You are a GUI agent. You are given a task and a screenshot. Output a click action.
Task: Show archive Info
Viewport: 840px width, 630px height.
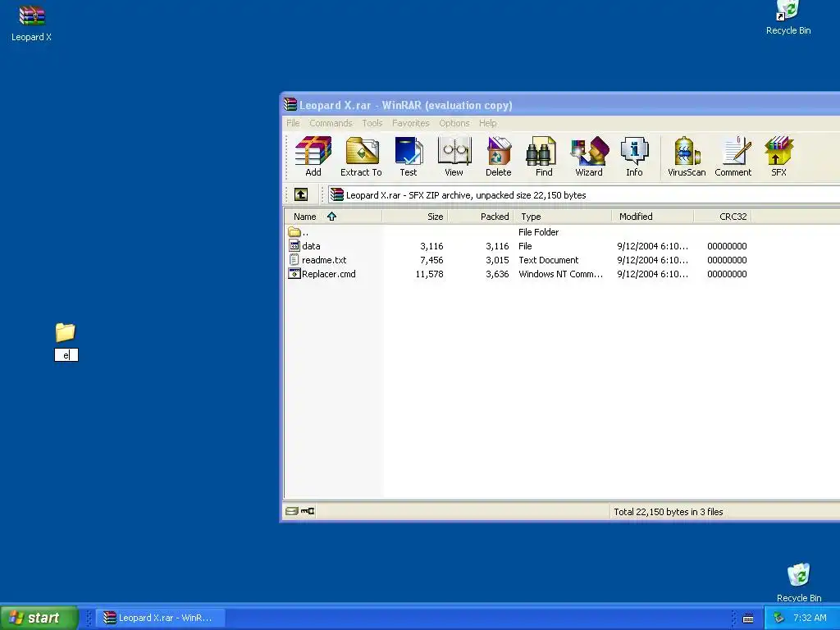tap(634, 157)
